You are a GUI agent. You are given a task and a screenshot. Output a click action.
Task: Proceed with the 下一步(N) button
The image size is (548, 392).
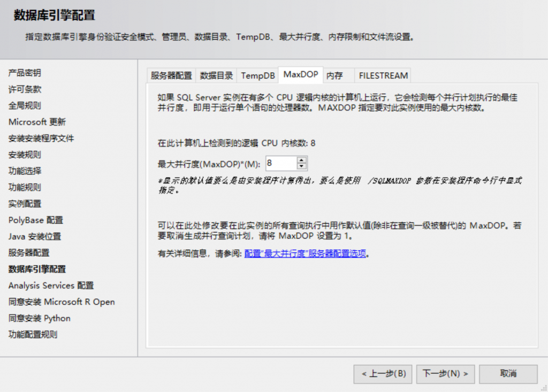pos(445,374)
